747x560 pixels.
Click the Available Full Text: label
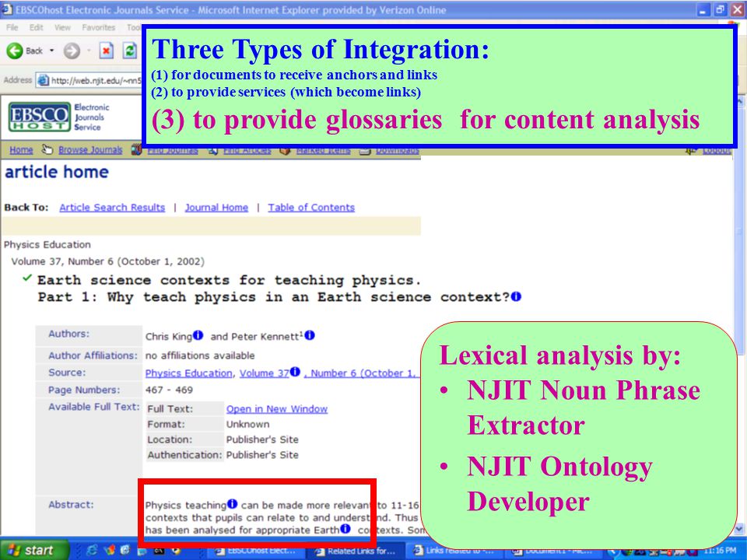(94, 407)
